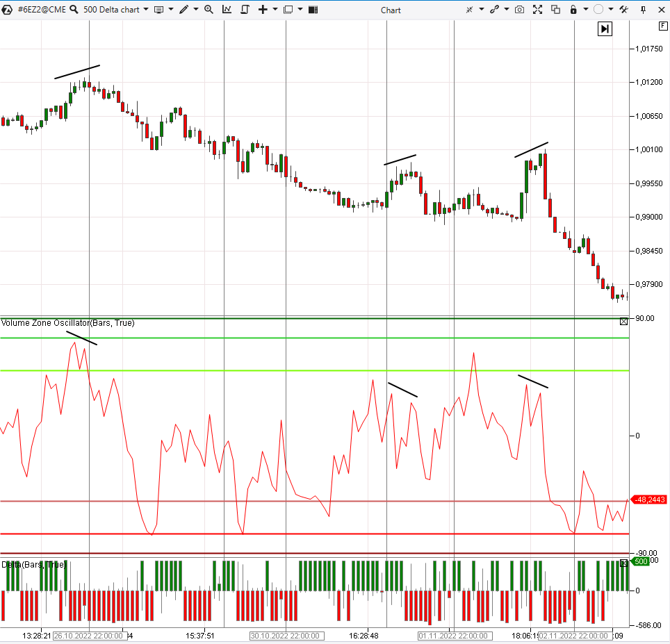Click the #6EZ2@CME instrument name

tap(40, 10)
